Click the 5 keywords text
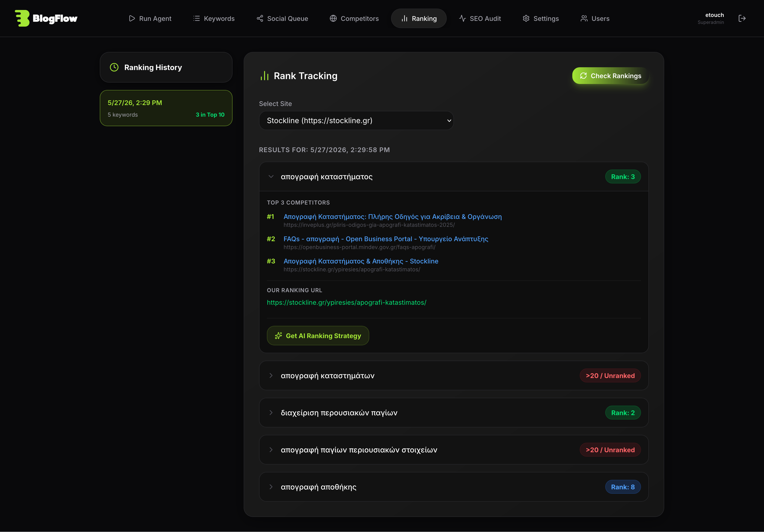Screen dimensions: 764x532 pyautogui.click(x=123, y=115)
